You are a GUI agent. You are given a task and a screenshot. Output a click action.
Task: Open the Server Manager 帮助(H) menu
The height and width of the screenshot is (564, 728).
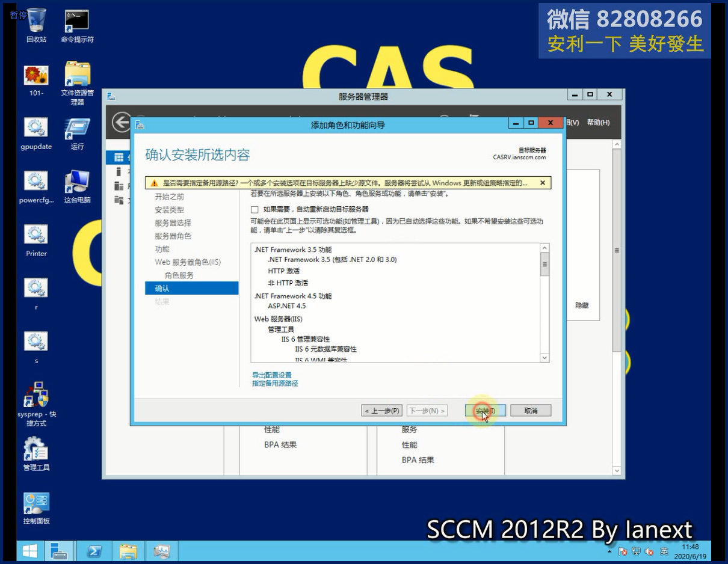[598, 123]
